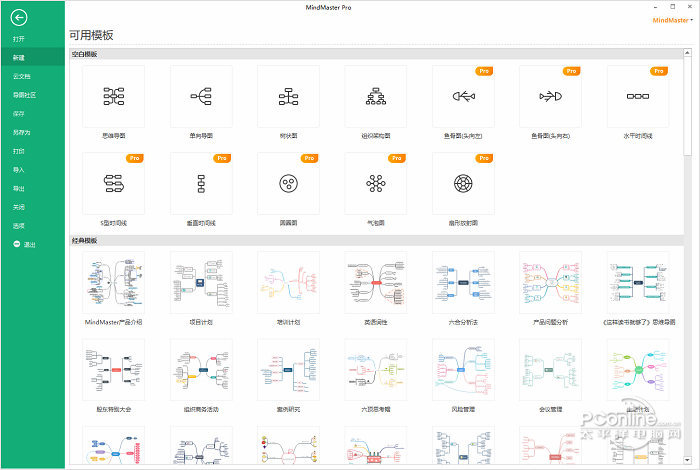The height and width of the screenshot is (470, 700).
Task: Select the 组织架构图 org chart blank template
Action: (376, 96)
